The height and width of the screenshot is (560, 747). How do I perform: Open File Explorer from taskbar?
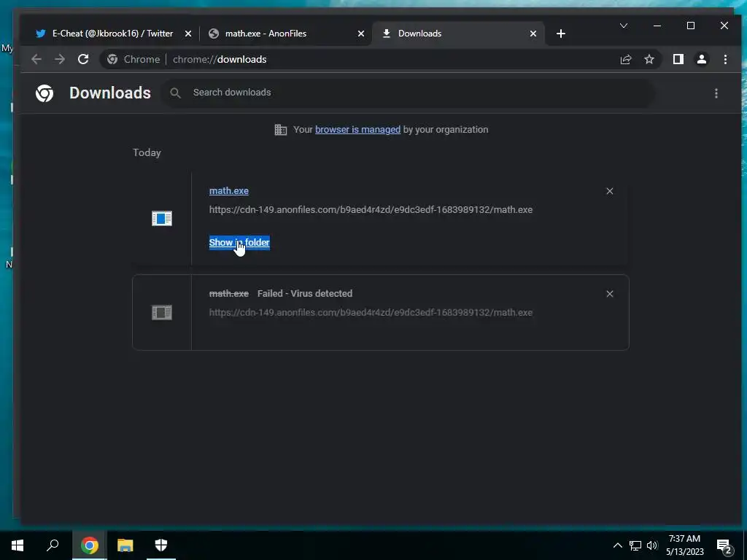coord(125,545)
